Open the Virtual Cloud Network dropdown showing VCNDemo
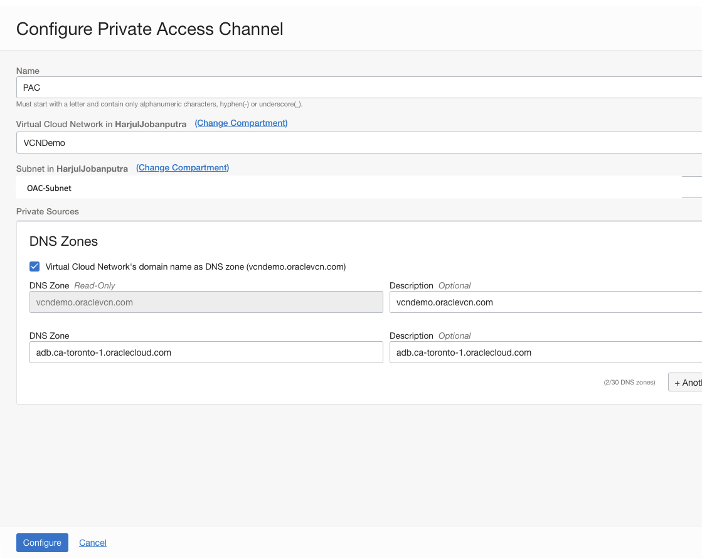712x559 pixels. tap(360, 142)
